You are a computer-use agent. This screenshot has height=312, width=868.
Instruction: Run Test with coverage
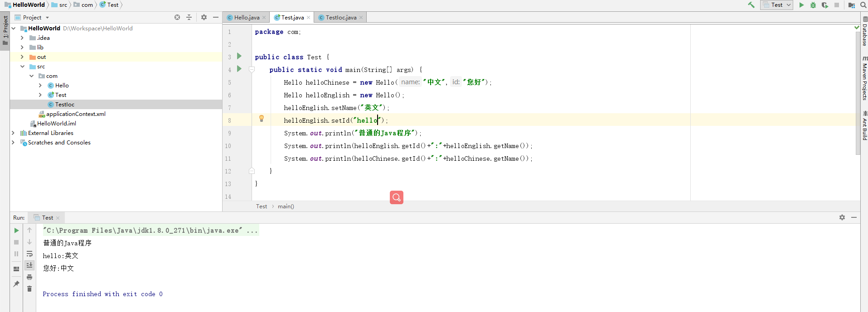(x=825, y=5)
